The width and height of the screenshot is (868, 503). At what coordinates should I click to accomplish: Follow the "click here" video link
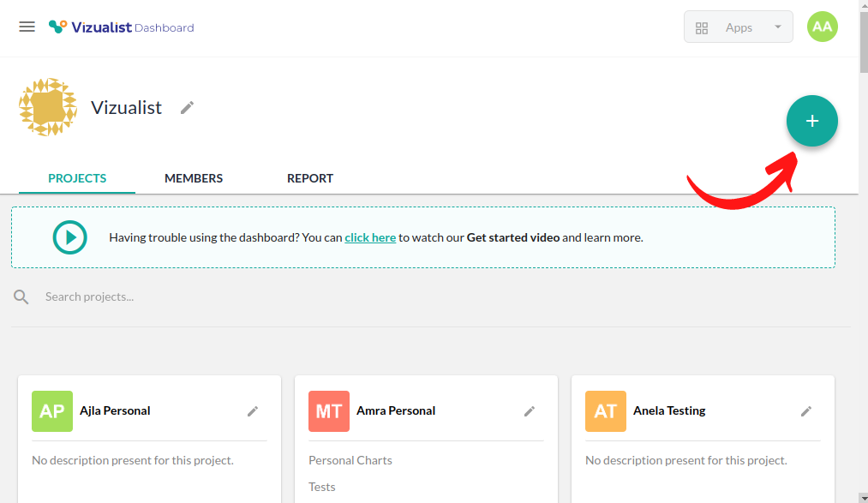coord(370,237)
